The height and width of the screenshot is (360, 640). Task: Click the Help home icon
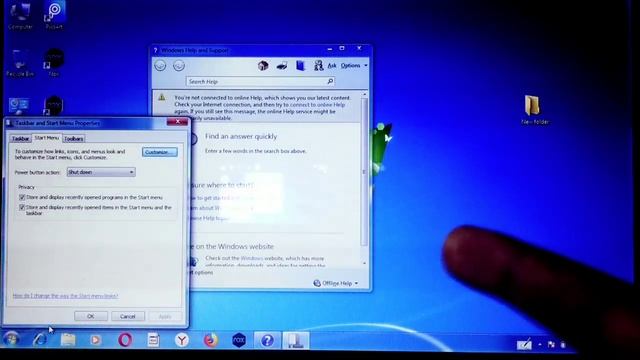coord(263,65)
